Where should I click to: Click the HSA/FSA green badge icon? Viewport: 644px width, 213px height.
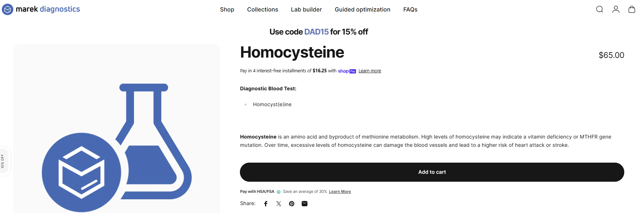point(279,192)
